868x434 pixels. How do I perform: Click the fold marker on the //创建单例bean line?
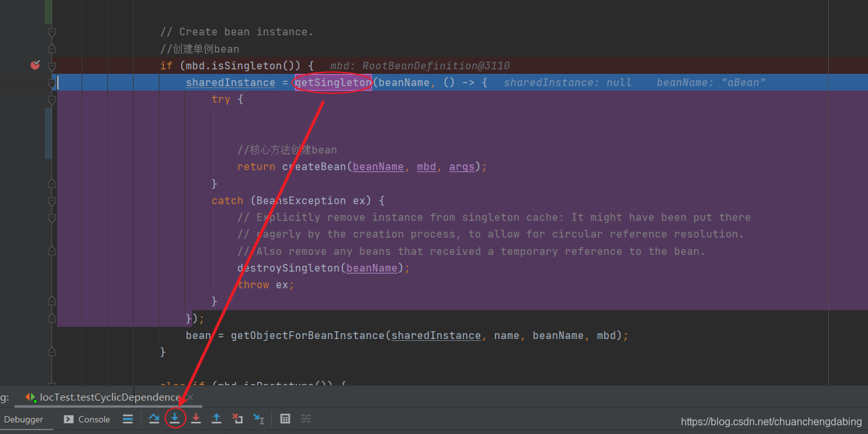pos(52,49)
